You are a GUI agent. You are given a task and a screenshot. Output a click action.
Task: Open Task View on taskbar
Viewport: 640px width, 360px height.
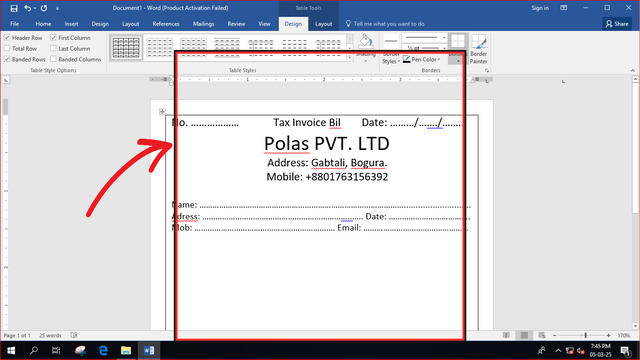point(56,350)
